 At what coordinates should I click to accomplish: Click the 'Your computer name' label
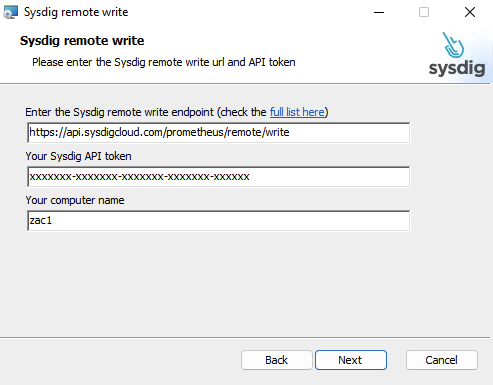[75, 200]
